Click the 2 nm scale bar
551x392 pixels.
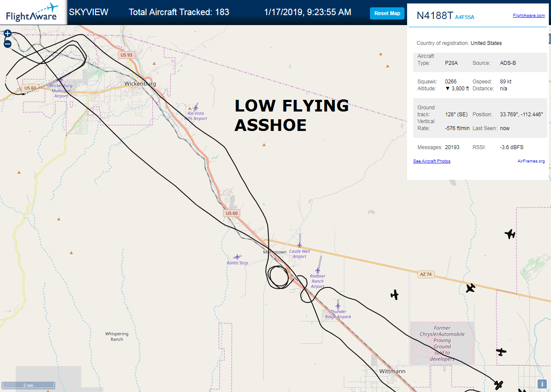(x=28, y=385)
